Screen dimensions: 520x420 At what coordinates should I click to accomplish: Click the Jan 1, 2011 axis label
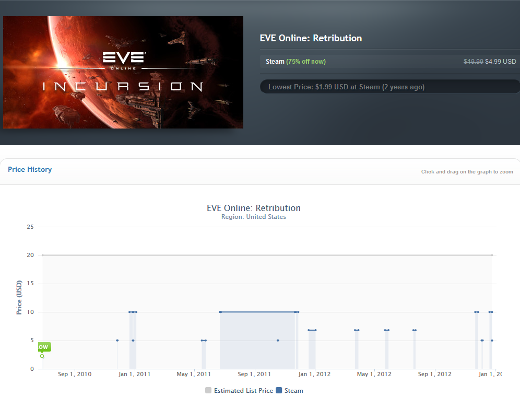[x=134, y=374]
